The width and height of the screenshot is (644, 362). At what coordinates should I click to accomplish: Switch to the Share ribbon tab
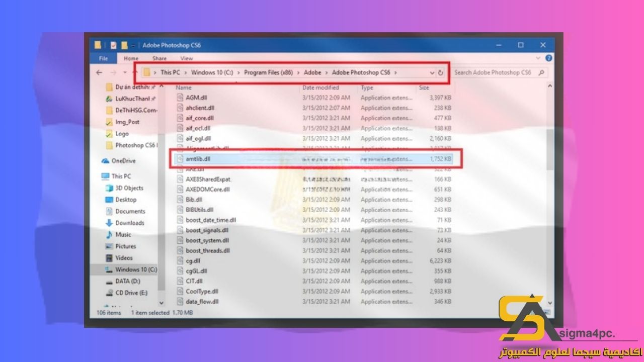coord(159,58)
